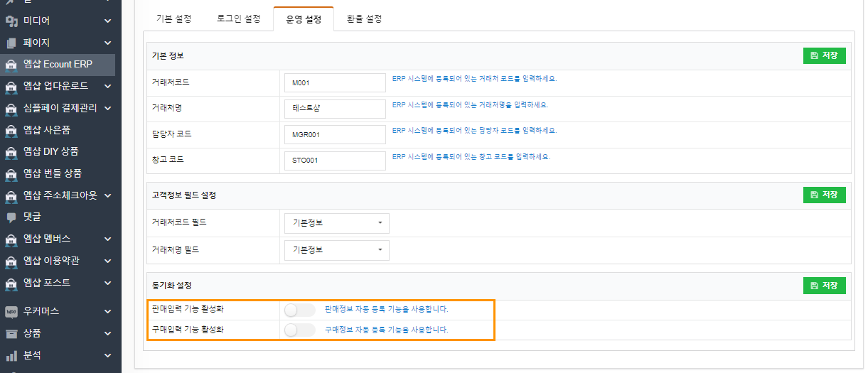Click the 엠샵 사은품 shop icon

click(11, 130)
